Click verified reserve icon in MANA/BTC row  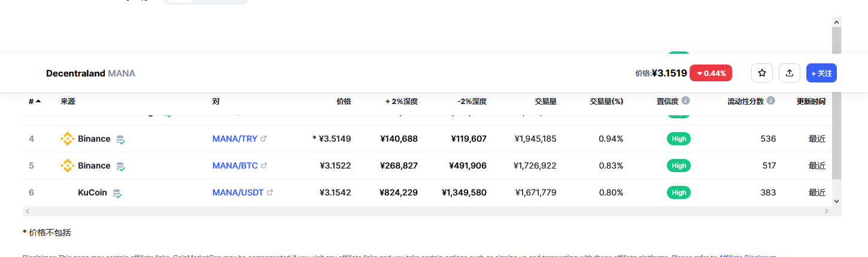tap(120, 166)
